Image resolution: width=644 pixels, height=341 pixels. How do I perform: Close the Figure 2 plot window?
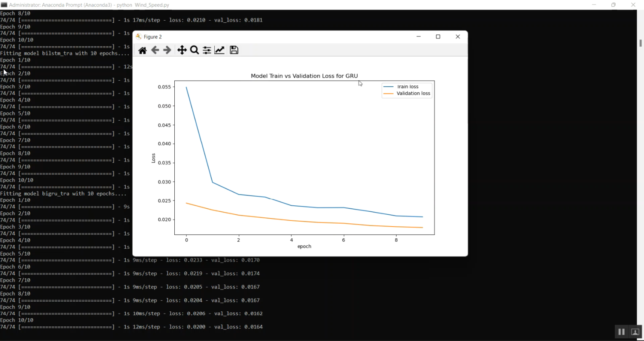pyautogui.click(x=458, y=37)
